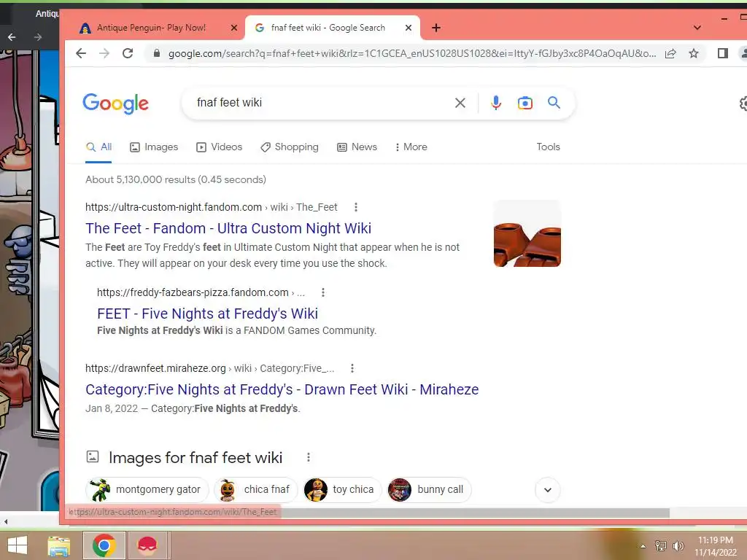Expand more image filter chips with the chevron
747x560 pixels.
pyautogui.click(x=547, y=490)
